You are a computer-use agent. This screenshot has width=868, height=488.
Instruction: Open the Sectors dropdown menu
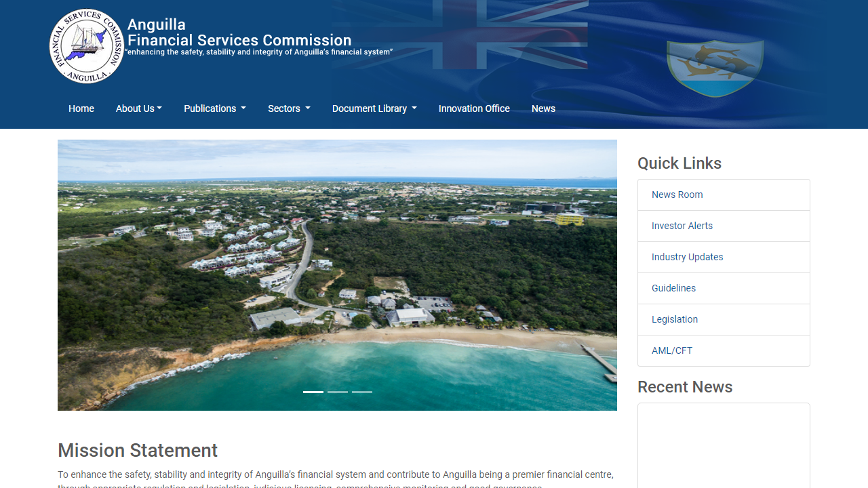coord(289,108)
